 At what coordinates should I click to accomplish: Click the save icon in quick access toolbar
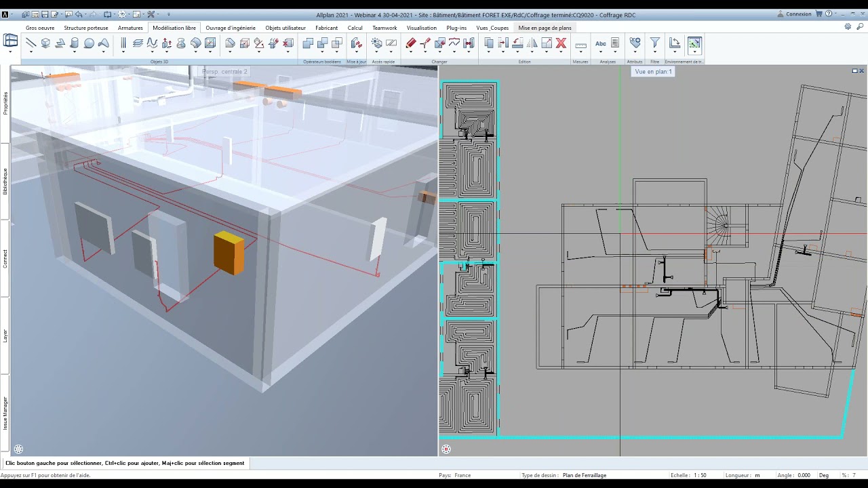[45, 14]
